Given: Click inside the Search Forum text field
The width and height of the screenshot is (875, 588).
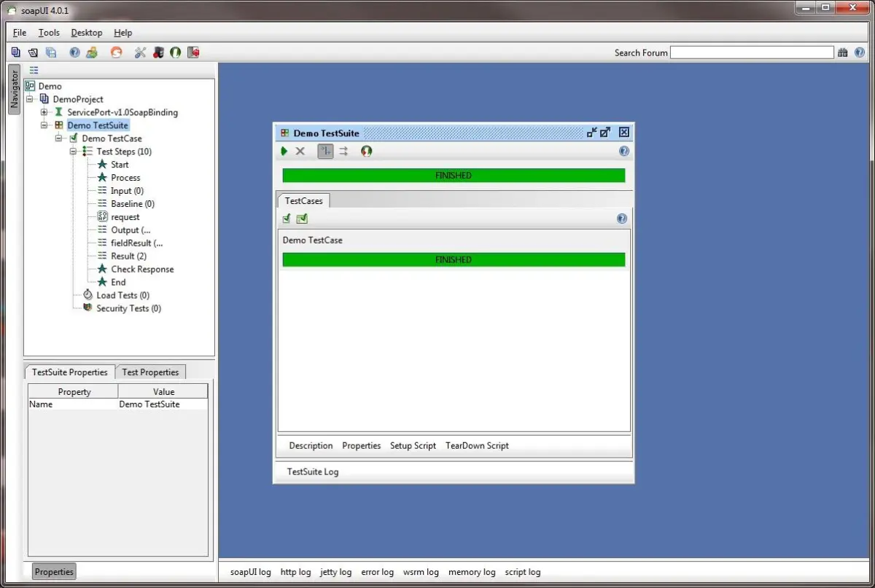Looking at the screenshot, I should (x=751, y=52).
